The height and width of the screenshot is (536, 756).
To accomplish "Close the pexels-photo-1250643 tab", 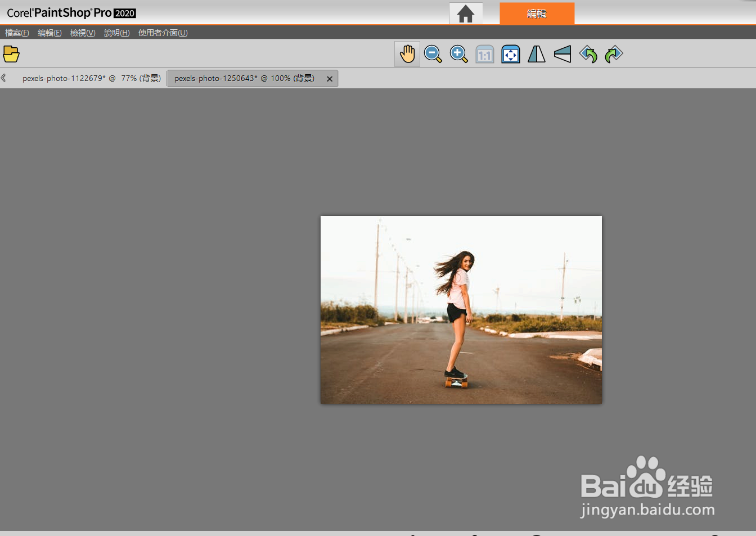I will pyautogui.click(x=330, y=79).
